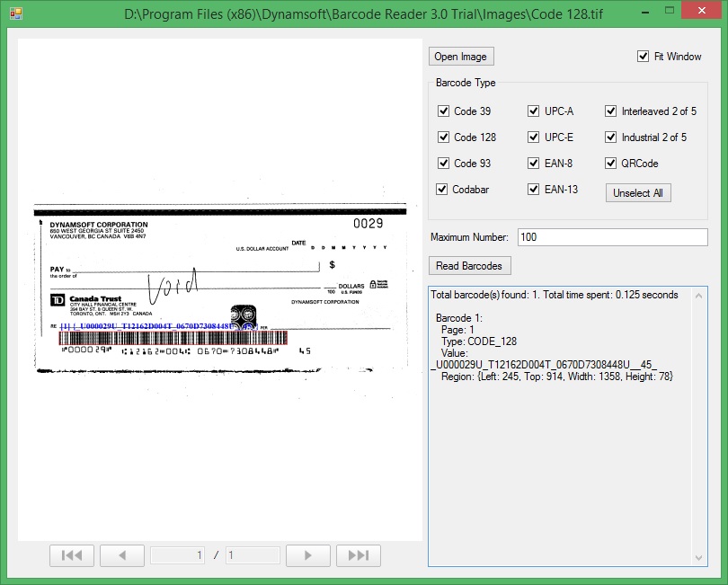Disable the Code 128 barcode type

click(x=443, y=137)
